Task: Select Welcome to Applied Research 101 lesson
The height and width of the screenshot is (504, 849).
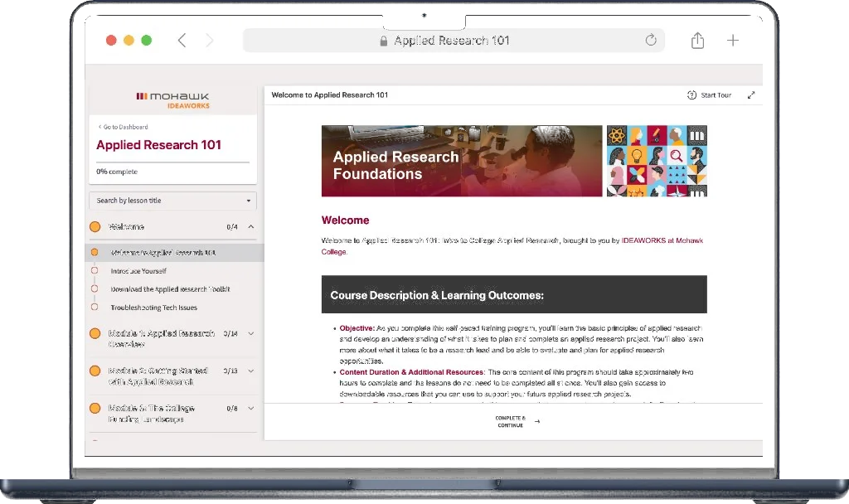Action: click(163, 253)
